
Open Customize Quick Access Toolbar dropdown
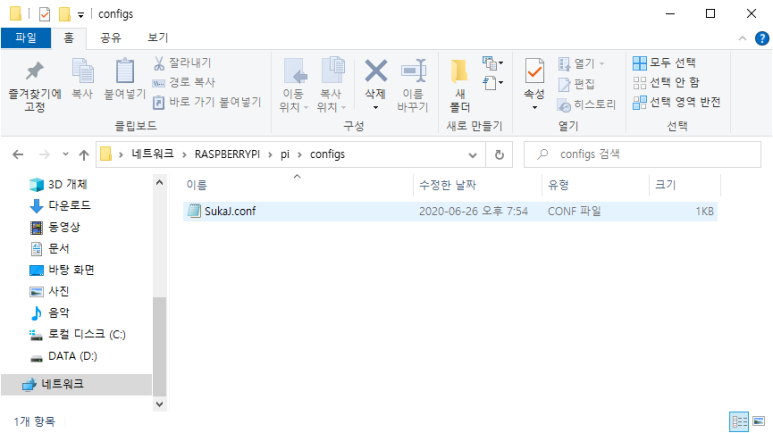pos(81,15)
